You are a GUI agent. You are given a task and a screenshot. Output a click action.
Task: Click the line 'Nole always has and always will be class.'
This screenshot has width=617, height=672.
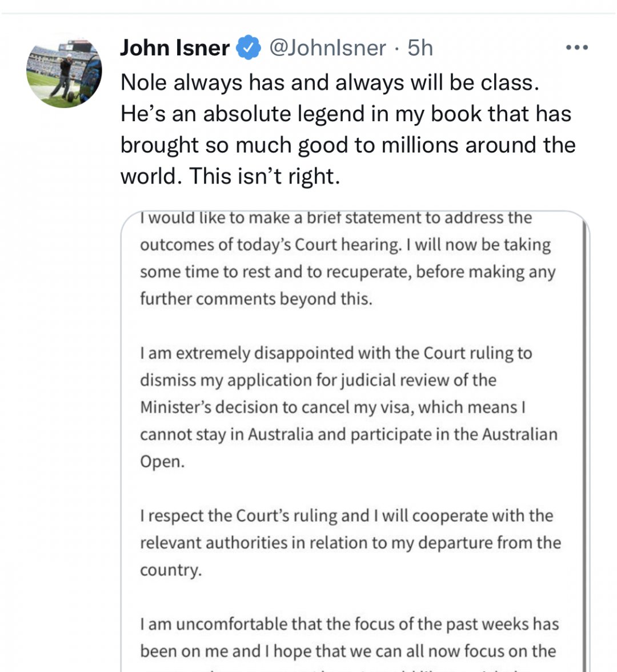click(330, 83)
